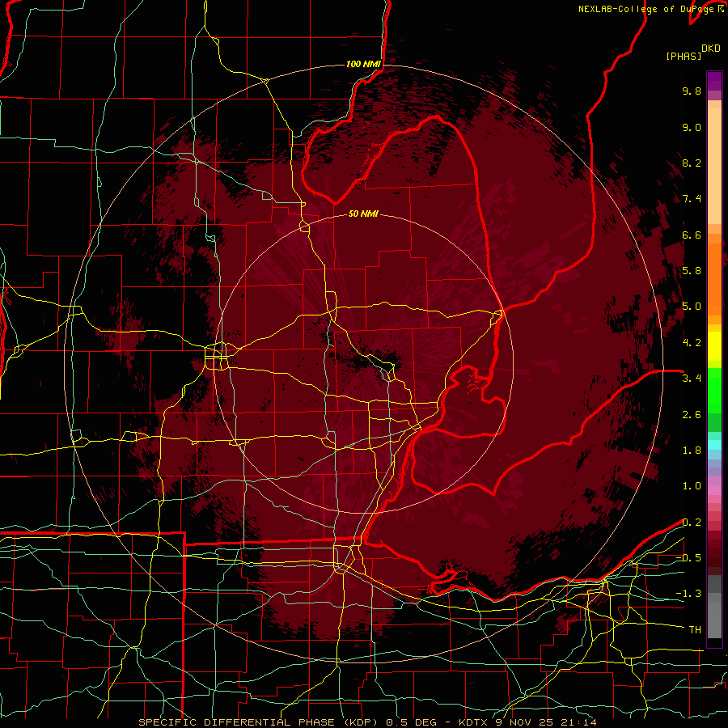
Task: Click the KDTX 9 NOV 25 21:14 timestamp
Action: point(527,722)
